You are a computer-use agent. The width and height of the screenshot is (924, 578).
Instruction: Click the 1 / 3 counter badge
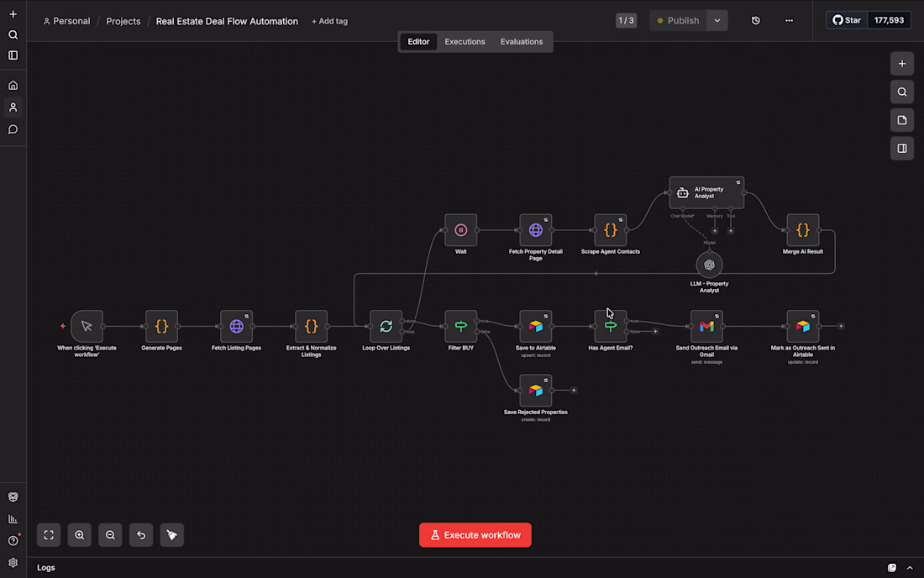point(626,21)
